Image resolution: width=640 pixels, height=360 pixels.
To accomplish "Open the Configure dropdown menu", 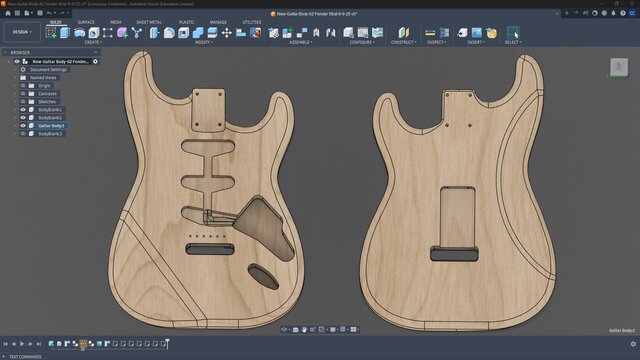I will coord(362,42).
